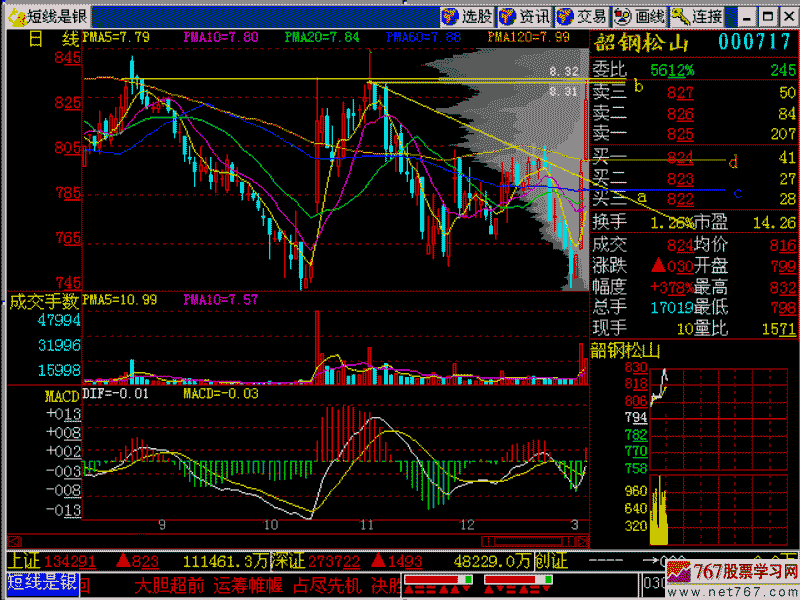Open the 资讯 news toolbar button
The height and width of the screenshot is (600, 800).
click(525, 16)
